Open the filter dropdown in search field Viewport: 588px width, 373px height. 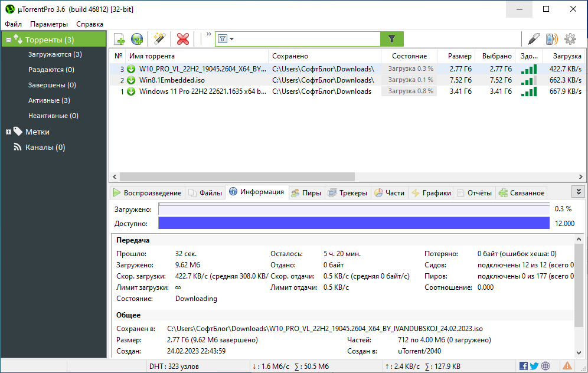click(226, 38)
